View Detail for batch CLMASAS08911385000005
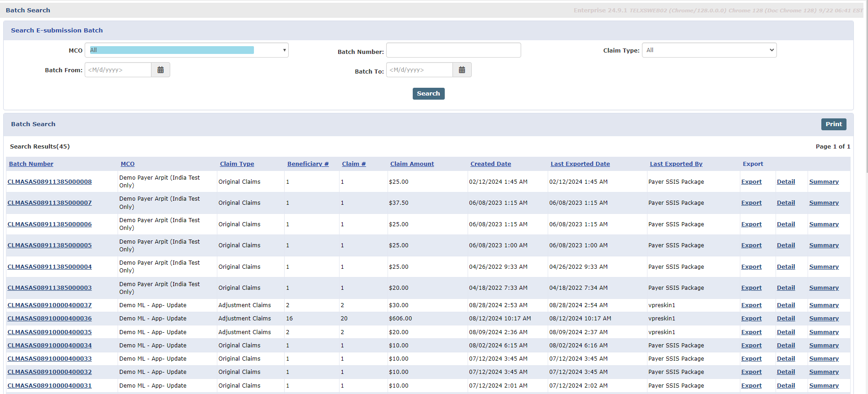Image resolution: width=868 pixels, height=394 pixels. pos(786,245)
